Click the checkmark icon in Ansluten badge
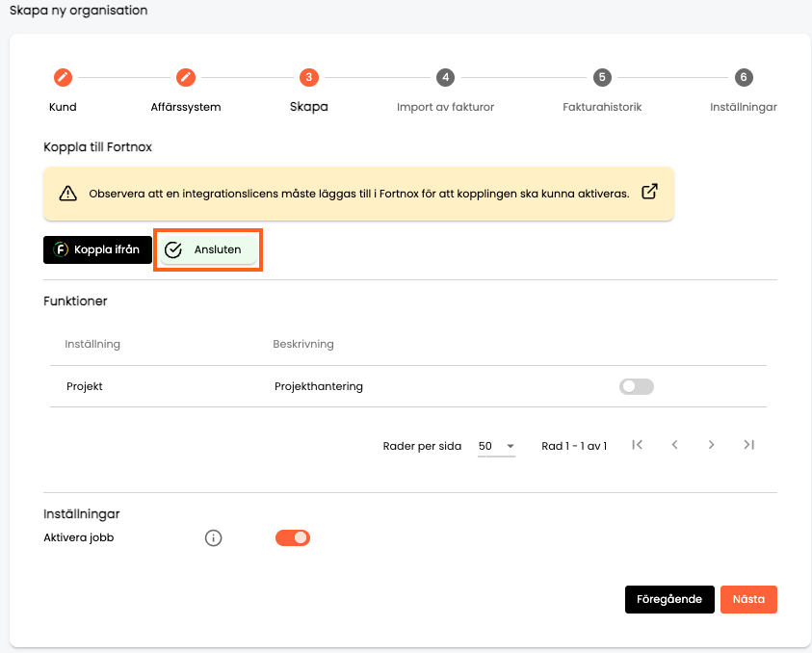 173,250
